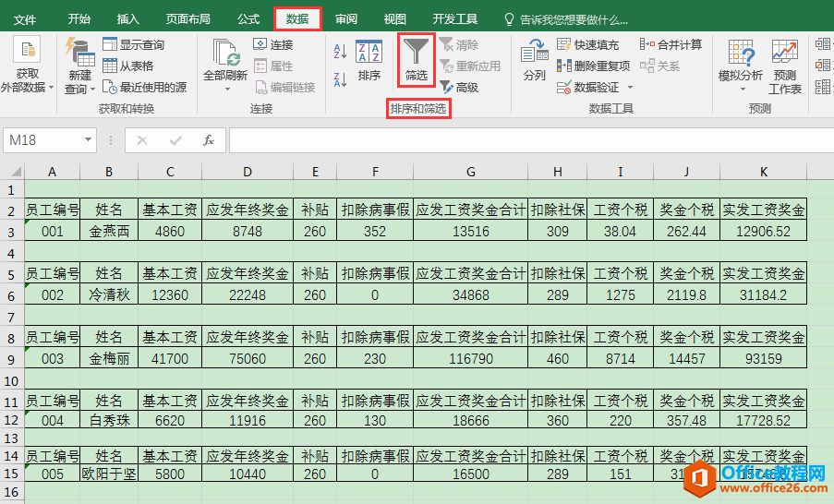Image resolution: width=834 pixels, height=504 pixels.
Task: Select cell containing 22248
Action: coord(248,294)
